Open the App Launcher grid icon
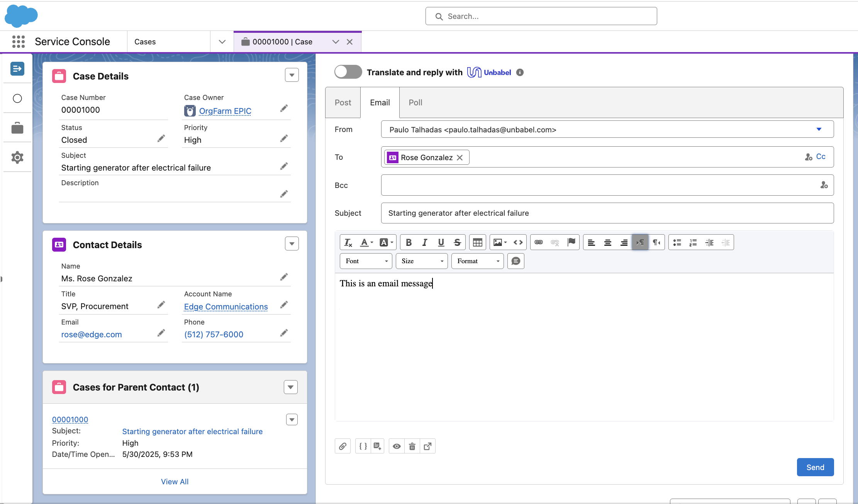Viewport: 858px width, 504px height. point(18,42)
